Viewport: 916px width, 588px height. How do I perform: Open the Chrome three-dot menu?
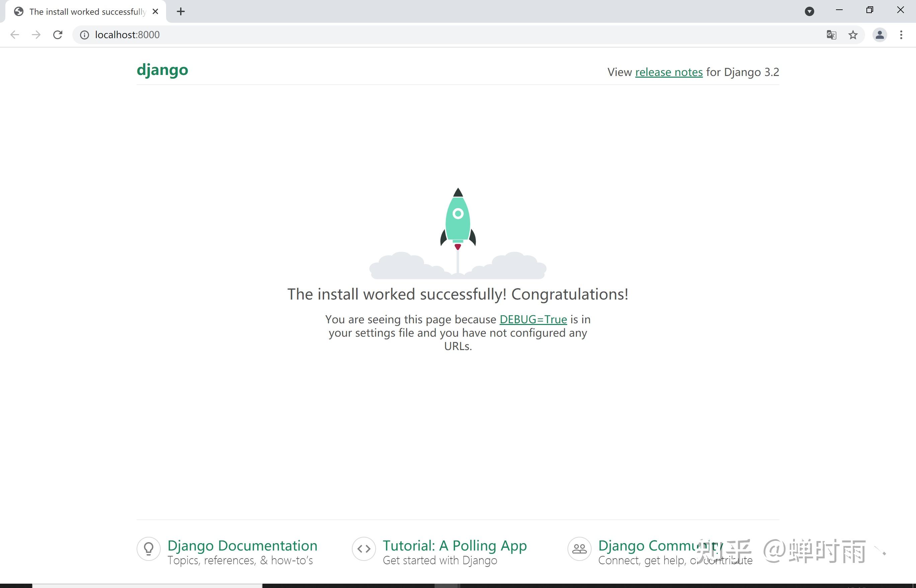click(x=901, y=35)
